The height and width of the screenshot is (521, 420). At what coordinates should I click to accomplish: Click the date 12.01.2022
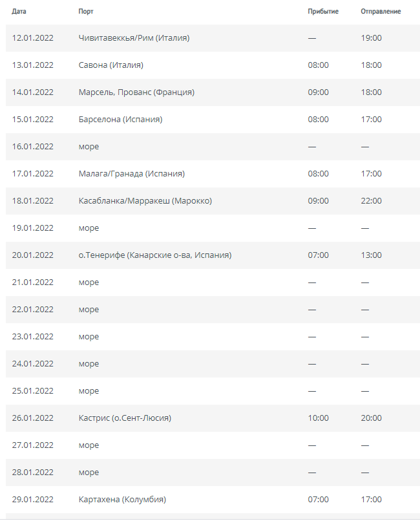32,38
